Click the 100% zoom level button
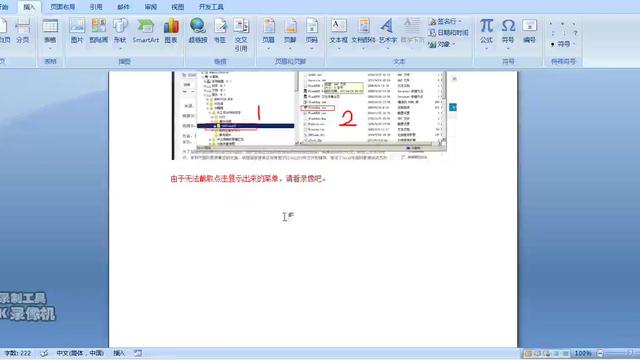This screenshot has width=640, height=360. click(583, 353)
